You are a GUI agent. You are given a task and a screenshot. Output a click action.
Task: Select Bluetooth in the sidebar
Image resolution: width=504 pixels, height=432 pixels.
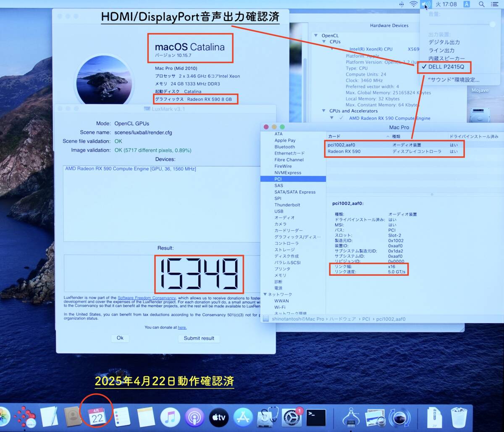[285, 147]
